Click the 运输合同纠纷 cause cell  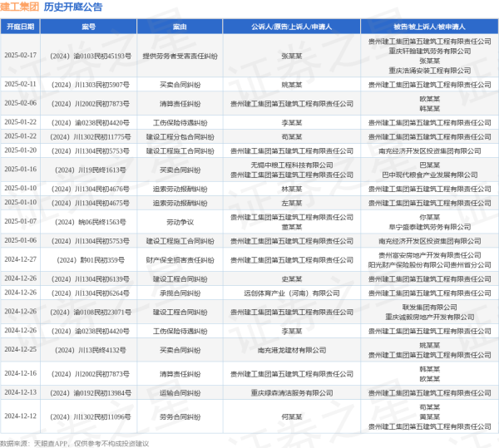pos(180,393)
